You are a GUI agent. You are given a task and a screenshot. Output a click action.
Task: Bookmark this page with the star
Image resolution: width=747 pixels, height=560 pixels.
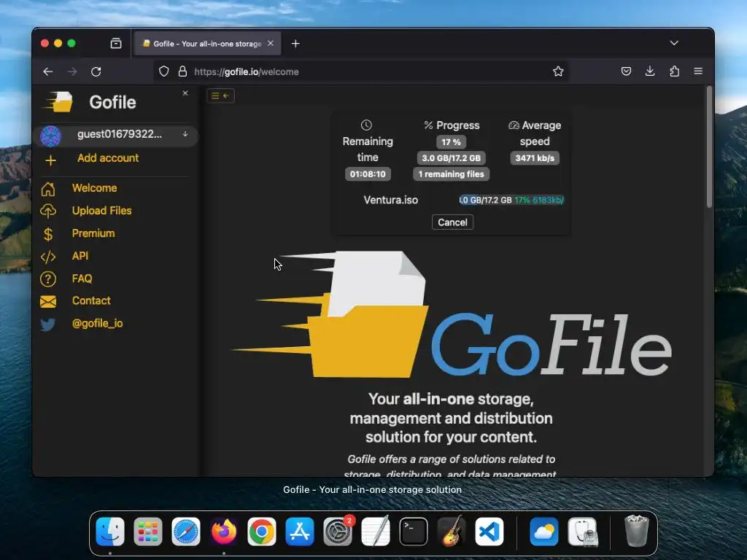tap(558, 71)
